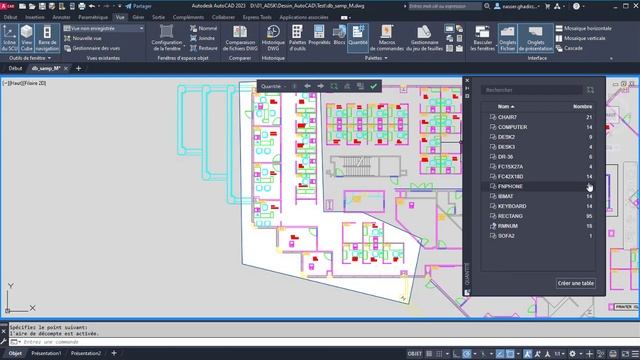This screenshot has height=360, width=640.
Task: Open Comparaison de fichiers DWG
Action: click(240, 38)
